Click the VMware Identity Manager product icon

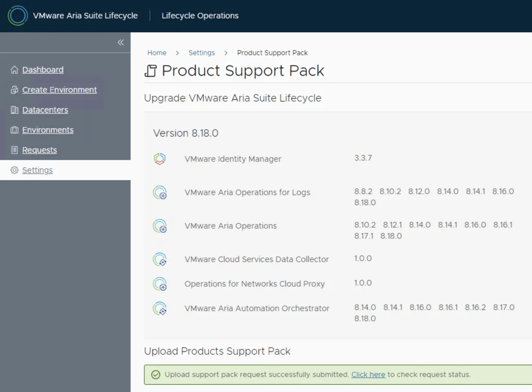tap(159, 159)
